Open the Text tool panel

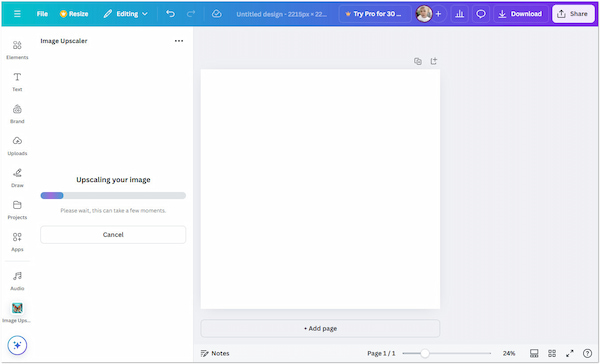[x=17, y=82]
